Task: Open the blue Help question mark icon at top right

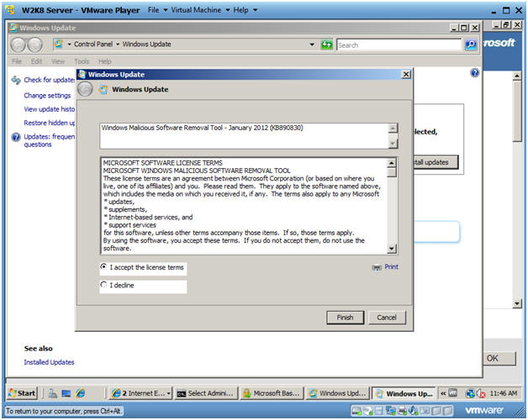Action: (474, 72)
